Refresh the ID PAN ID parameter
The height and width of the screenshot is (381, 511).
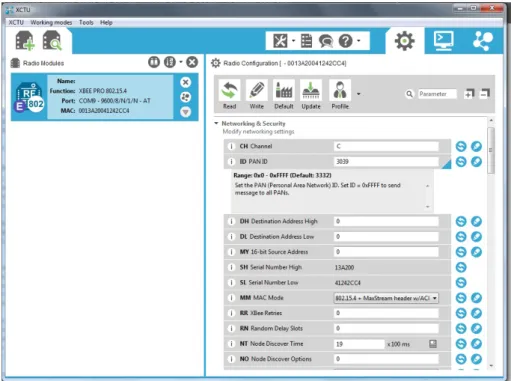(461, 162)
